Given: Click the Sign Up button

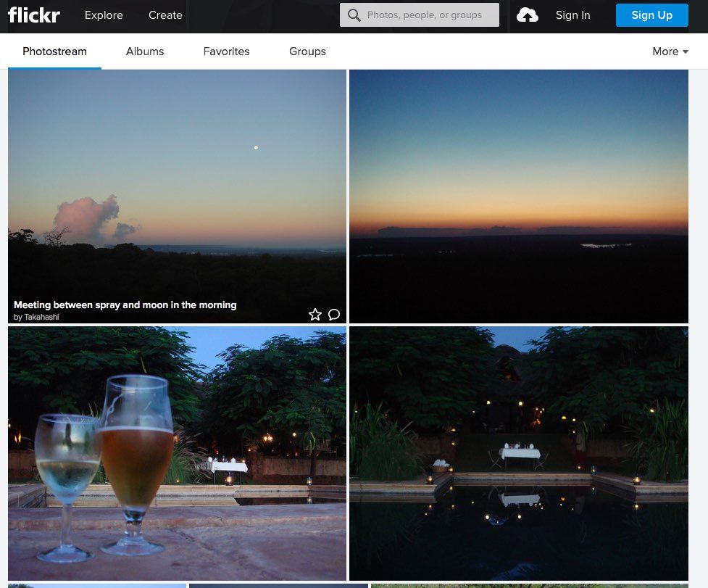Looking at the screenshot, I should pos(652,15).
